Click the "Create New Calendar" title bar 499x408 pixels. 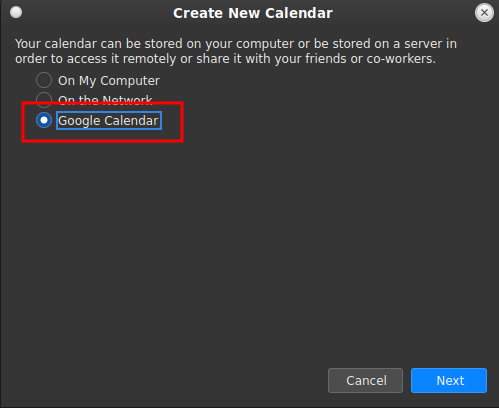coord(253,13)
